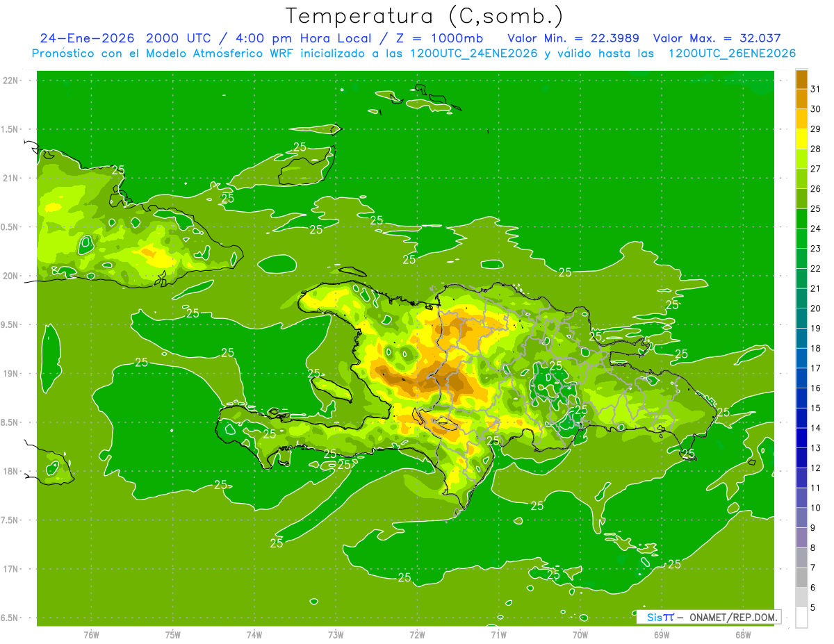Click the '7.5N' latitude axis label
Image resolution: width=834 pixels, height=644 pixels.
click(10, 520)
